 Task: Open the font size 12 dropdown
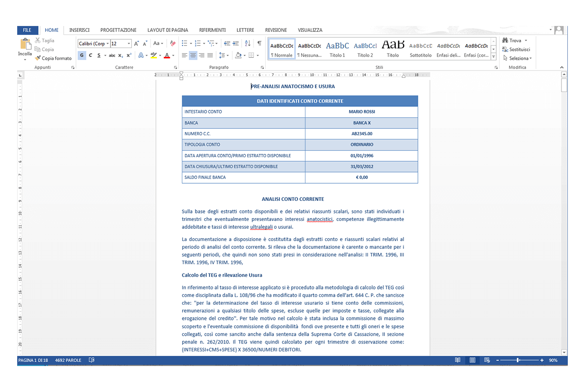coord(129,44)
